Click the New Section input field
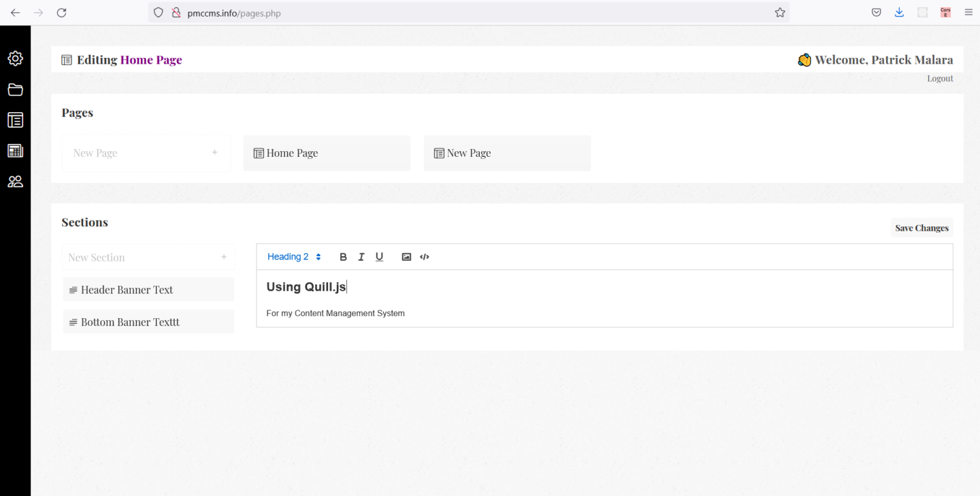Image resolution: width=980 pixels, height=496 pixels. tap(140, 258)
